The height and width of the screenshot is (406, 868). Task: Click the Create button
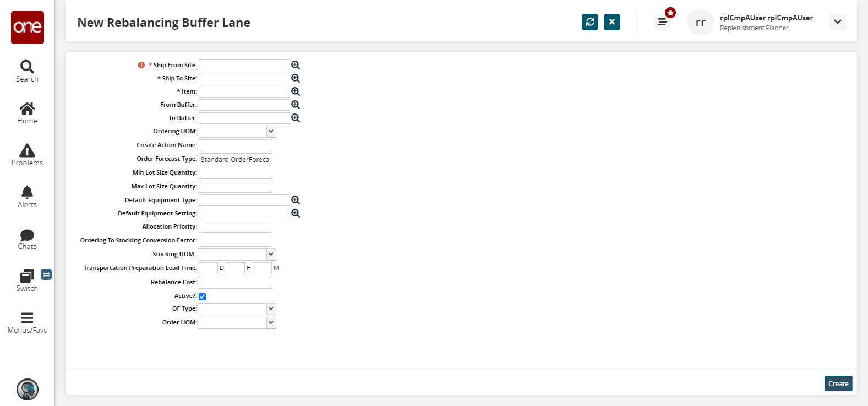pyautogui.click(x=838, y=384)
